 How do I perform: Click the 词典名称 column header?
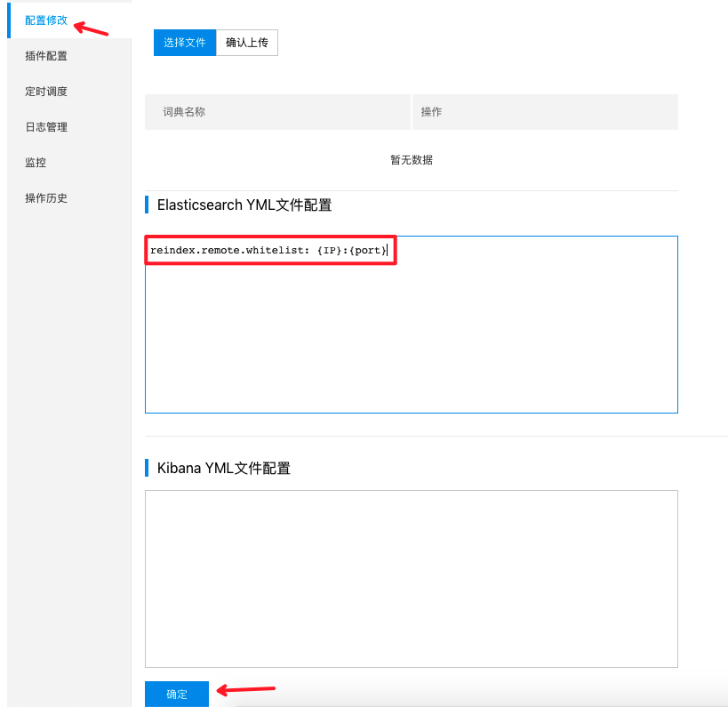277,112
